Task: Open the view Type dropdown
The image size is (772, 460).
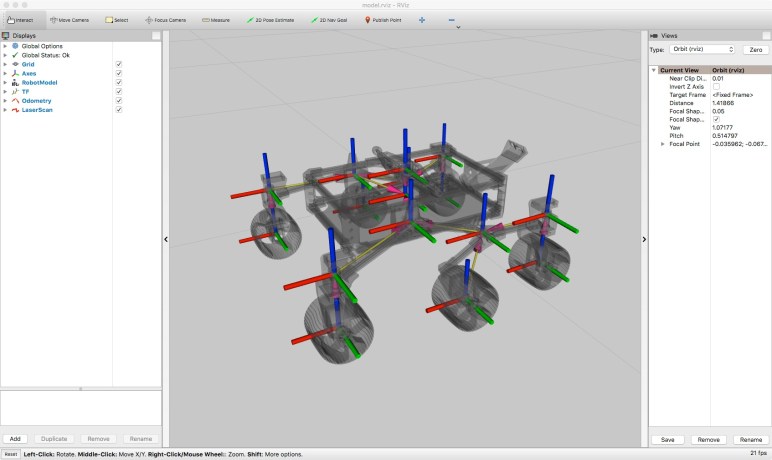Action: coord(702,49)
